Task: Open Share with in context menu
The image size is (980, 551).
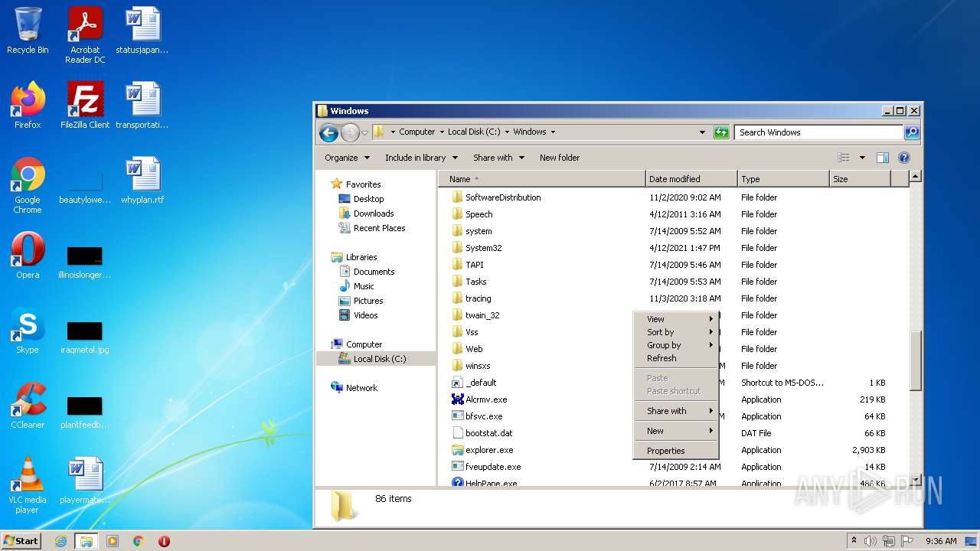Action: [675, 411]
